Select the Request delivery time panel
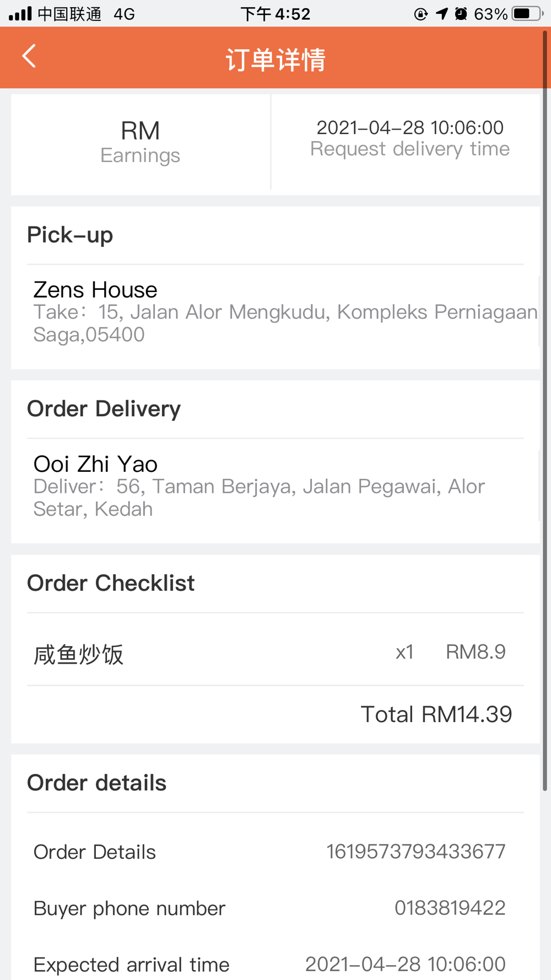 tap(406, 142)
